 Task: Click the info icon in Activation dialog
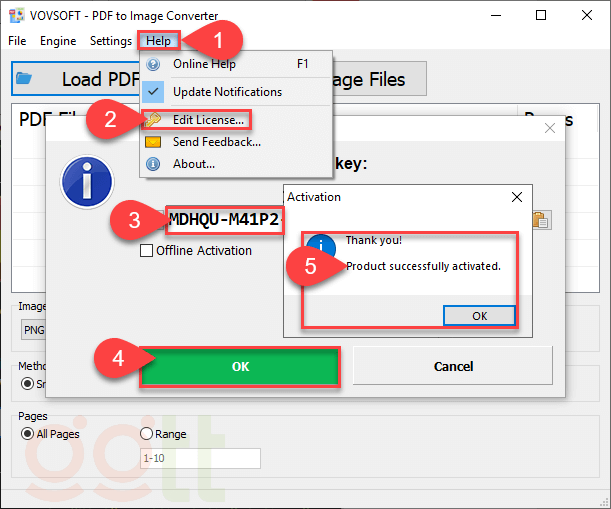coord(320,246)
